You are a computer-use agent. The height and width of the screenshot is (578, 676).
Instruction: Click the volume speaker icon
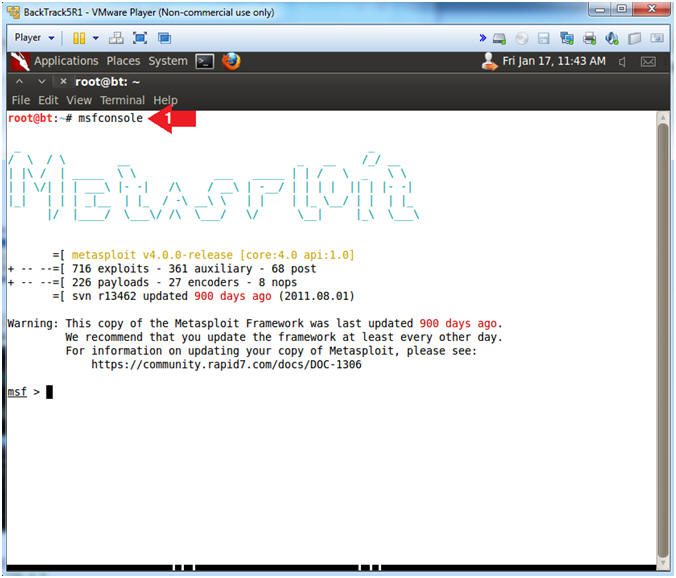(622, 62)
